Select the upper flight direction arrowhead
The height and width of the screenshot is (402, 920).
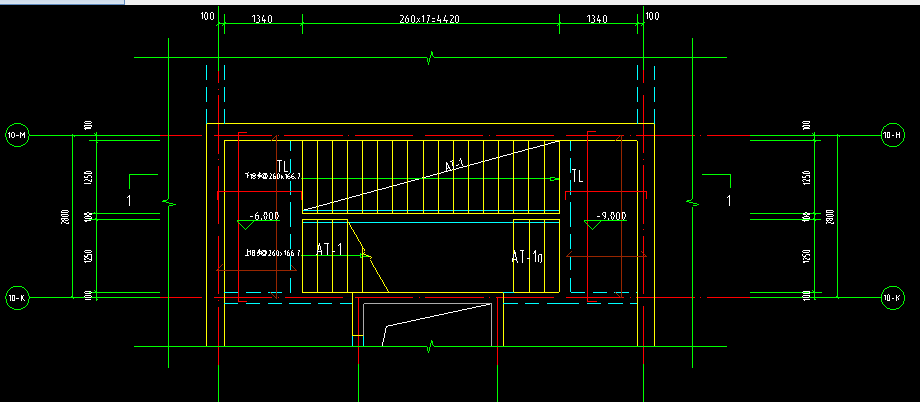(x=553, y=178)
